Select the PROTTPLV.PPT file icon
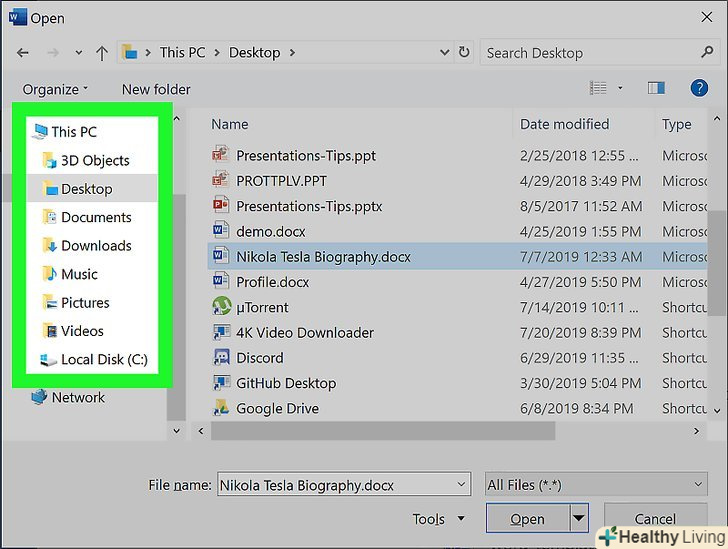This screenshot has height=549, width=728. (221, 180)
